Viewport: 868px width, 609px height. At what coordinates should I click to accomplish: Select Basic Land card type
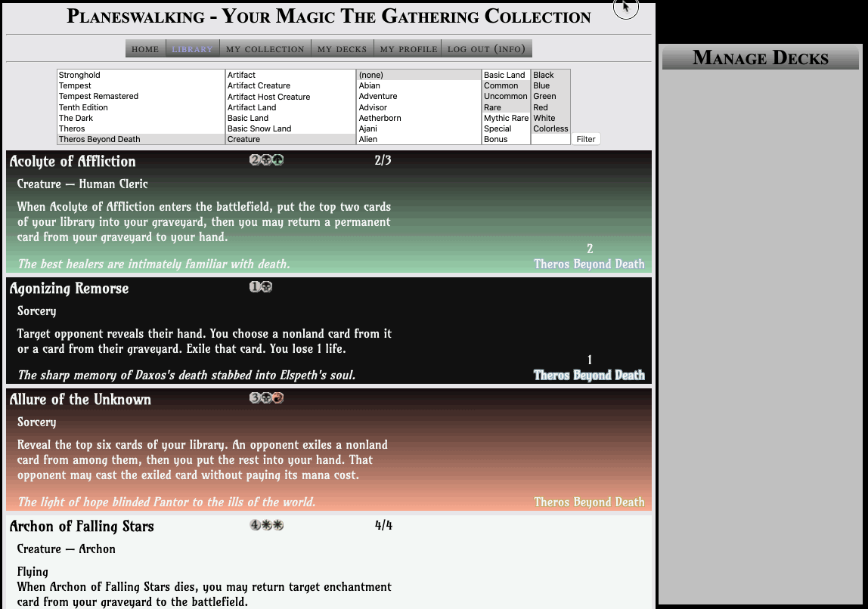[290, 118]
